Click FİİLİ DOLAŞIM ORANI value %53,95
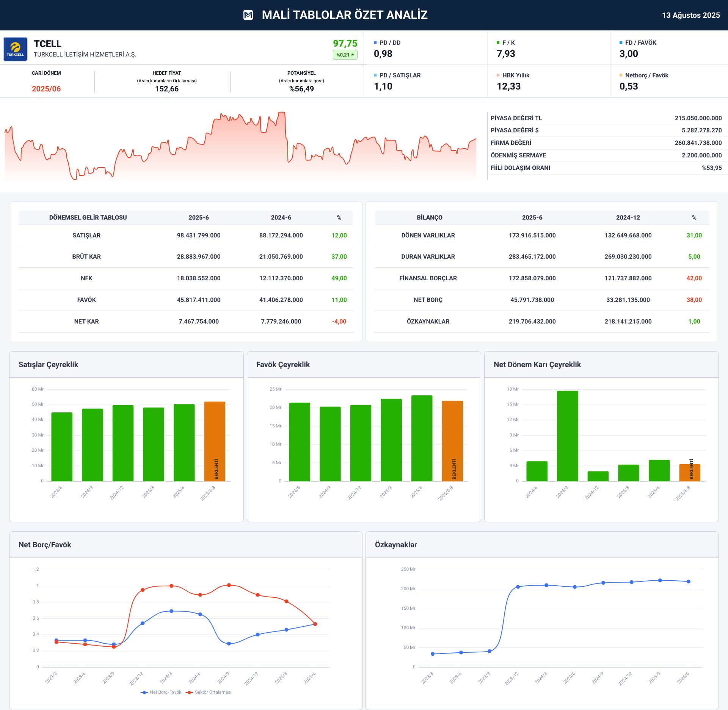 [x=712, y=168]
